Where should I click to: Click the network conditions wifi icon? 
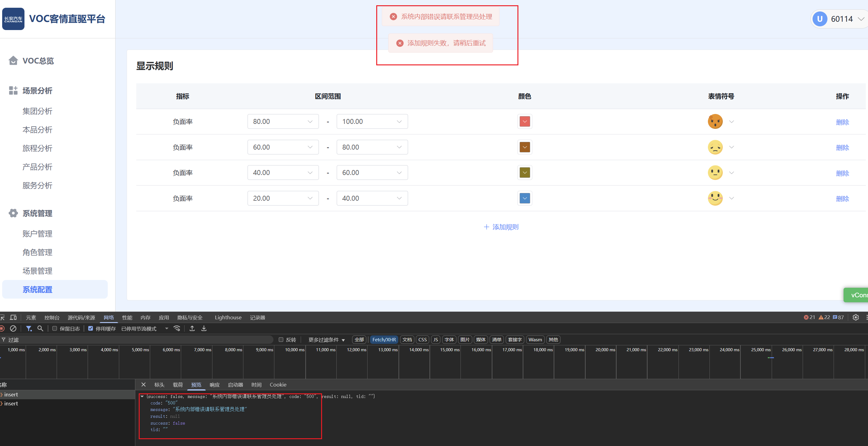(x=177, y=328)
